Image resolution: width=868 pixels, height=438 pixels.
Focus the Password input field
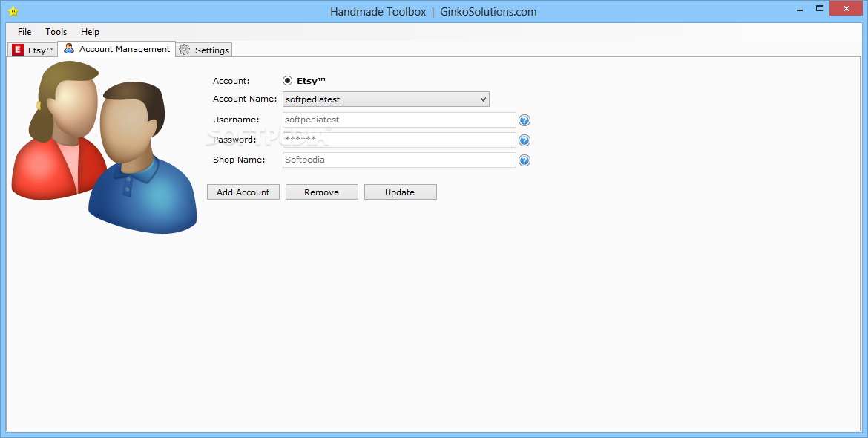[x=399, y=140]
